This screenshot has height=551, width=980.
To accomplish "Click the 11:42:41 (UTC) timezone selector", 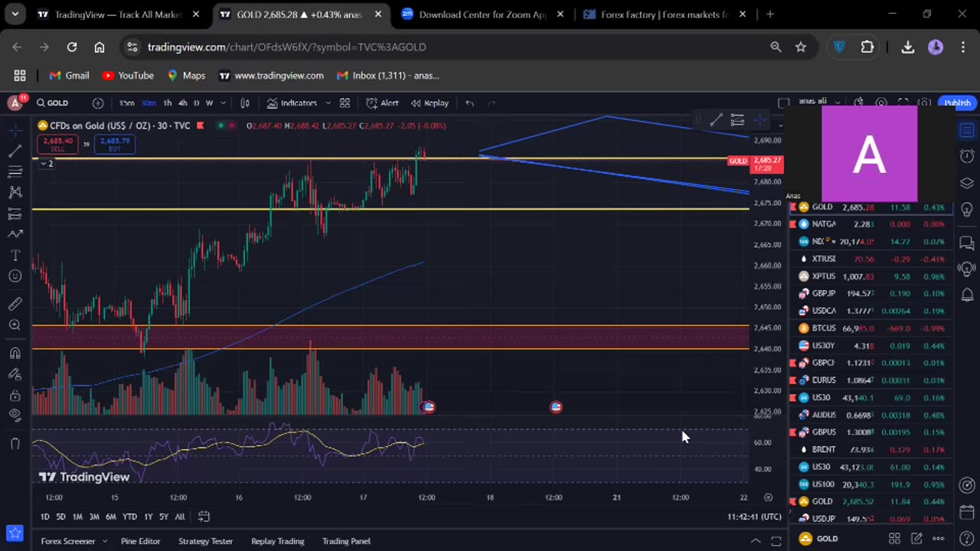I will tap(755, 517).
